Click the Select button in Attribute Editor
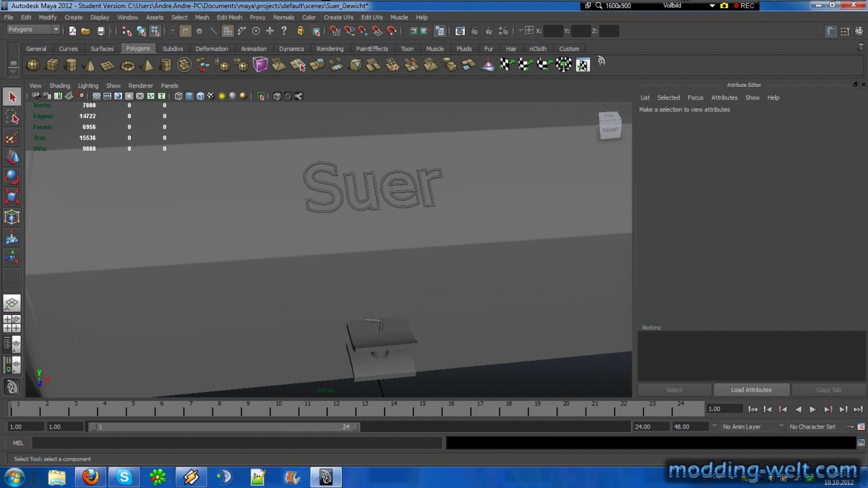This screenshot has width=868, height=488. click(674, 390)
